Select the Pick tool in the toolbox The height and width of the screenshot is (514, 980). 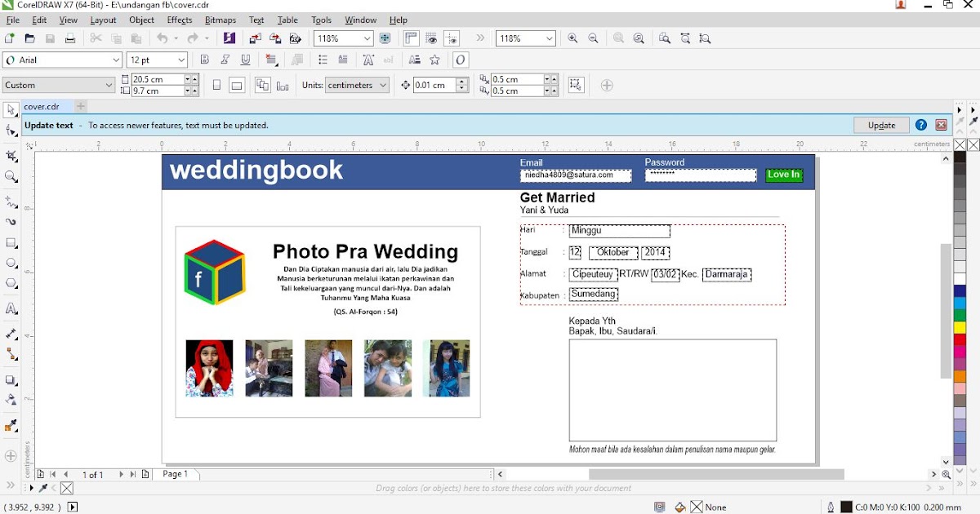tap(11, 110)
